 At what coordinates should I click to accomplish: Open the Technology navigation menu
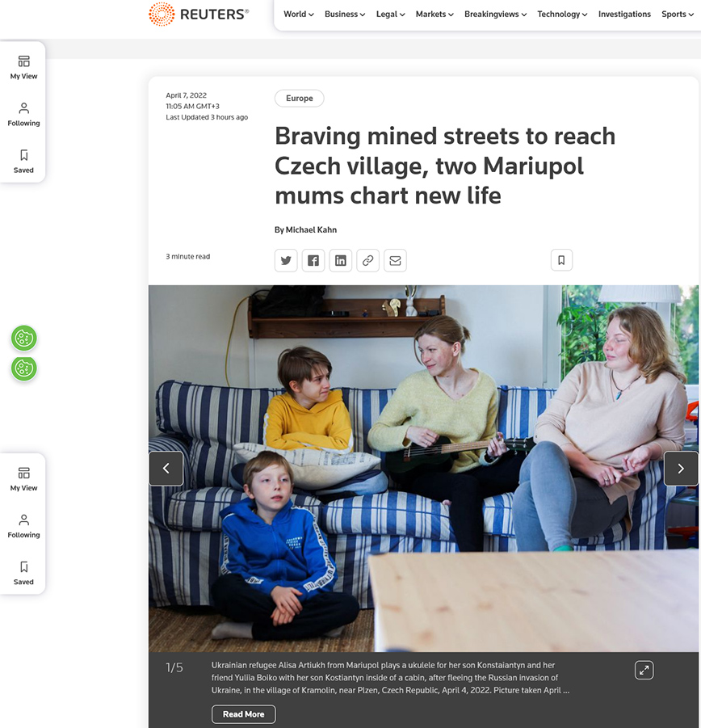(562, 14)
